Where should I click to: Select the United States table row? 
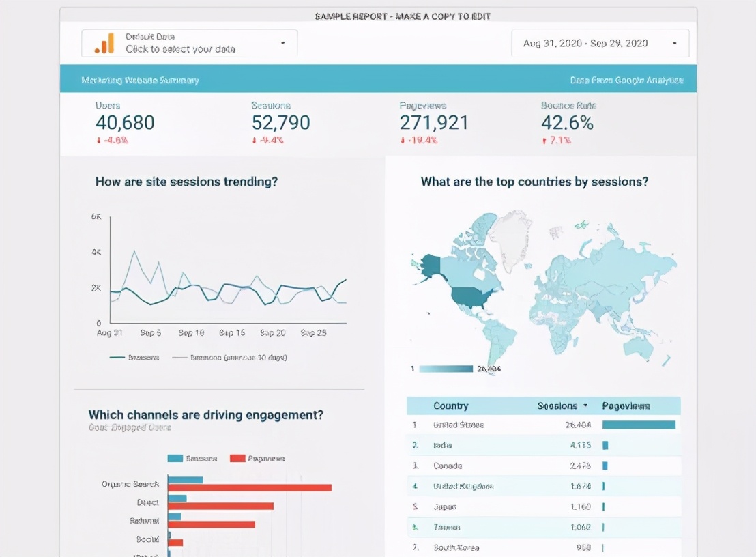543,425
